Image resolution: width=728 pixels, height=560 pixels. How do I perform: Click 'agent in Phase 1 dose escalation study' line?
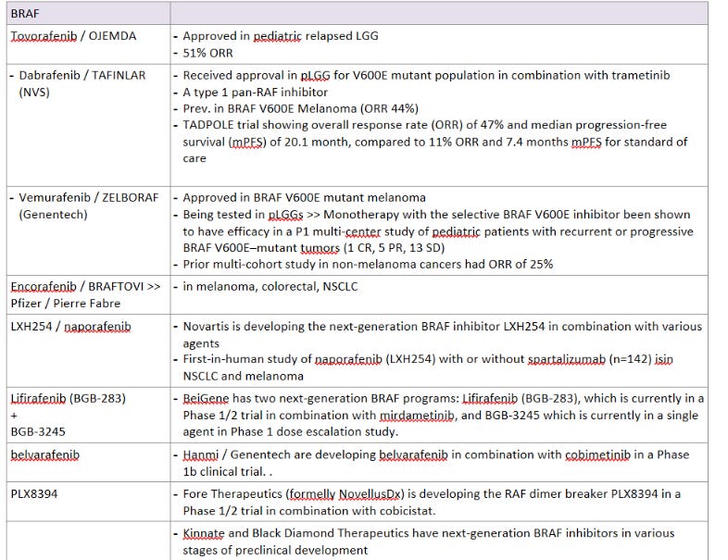tap(291, 432)
